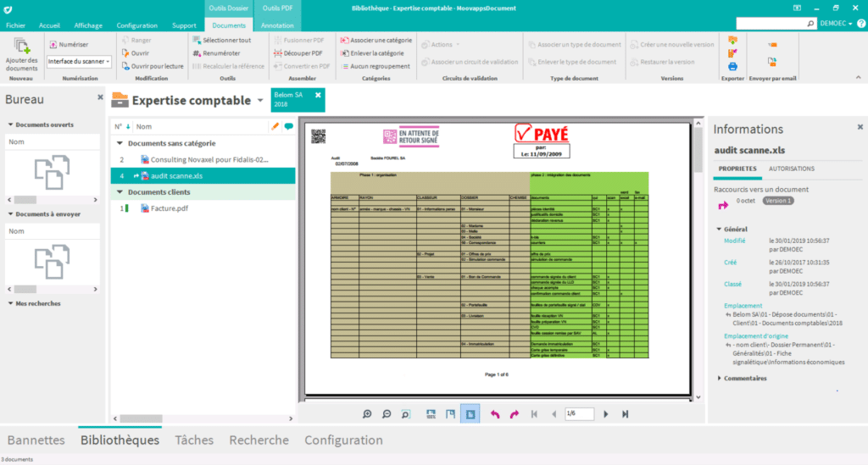Open the Fichier menu
This screenshot has width=868, height=465.
click(15, 25)
